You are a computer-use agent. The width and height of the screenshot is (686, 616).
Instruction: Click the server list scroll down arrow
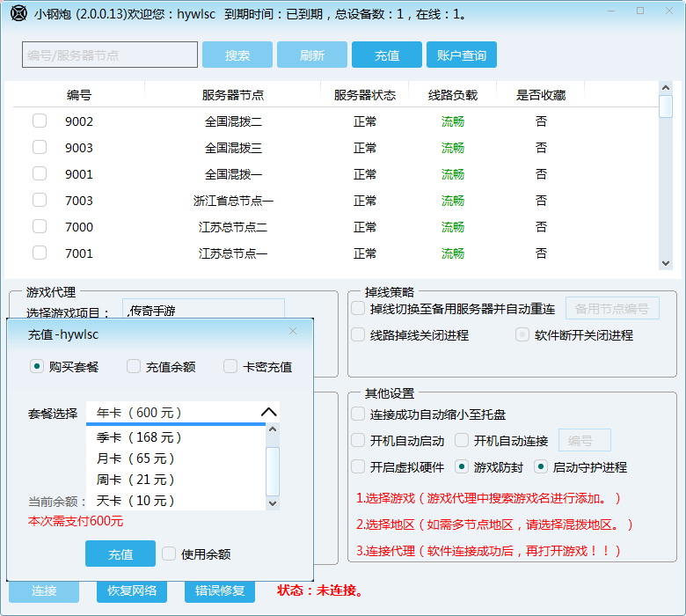666,263
